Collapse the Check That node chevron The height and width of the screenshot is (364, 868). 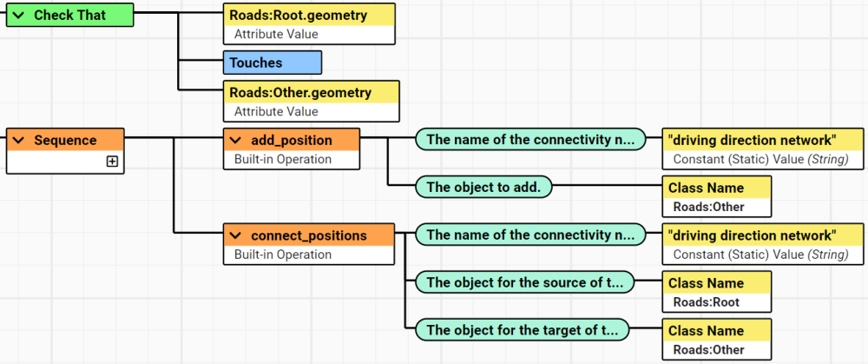pyautogui.click(x=17, y=16)
